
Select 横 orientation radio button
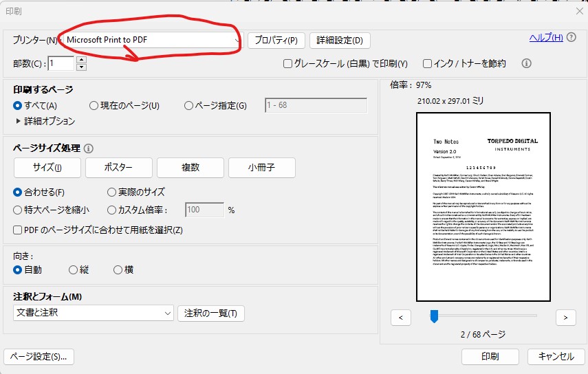click(118, 269)
